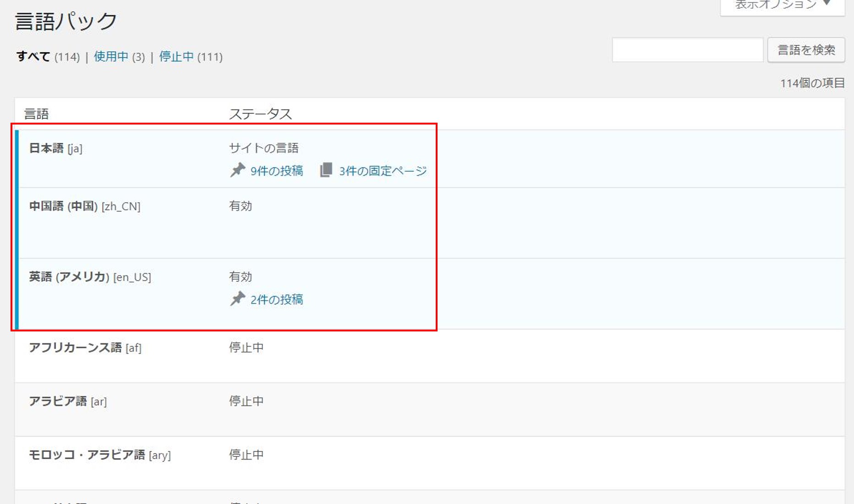Select the モロッコ・アラビア語 [ary] row
854x504 pixels.
click(x=430, y=463)
